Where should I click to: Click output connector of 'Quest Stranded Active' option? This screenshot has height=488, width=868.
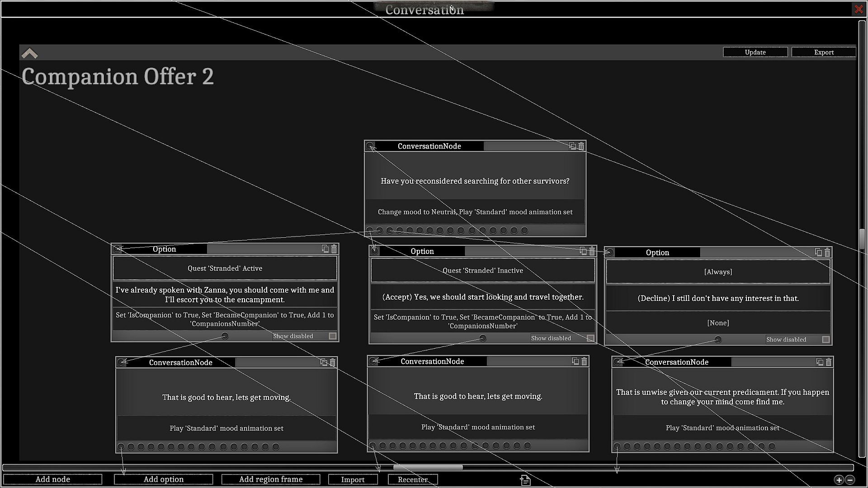pyautogui.click(x=225, y=336)
